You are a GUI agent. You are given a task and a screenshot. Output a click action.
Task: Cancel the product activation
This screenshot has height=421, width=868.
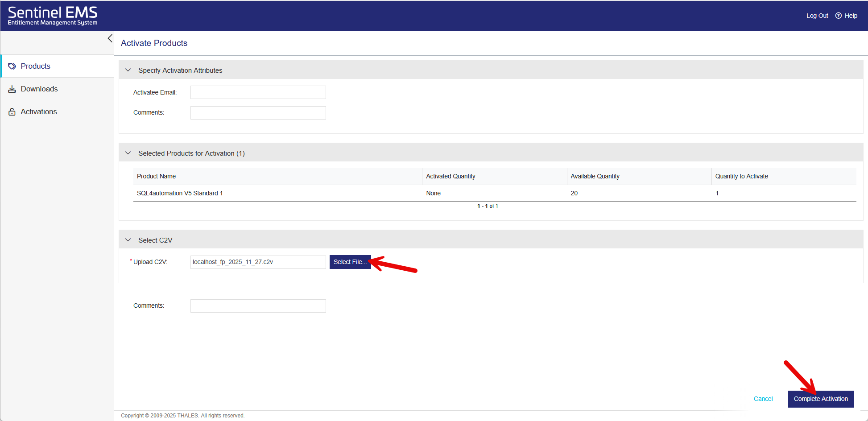[763, 399]
